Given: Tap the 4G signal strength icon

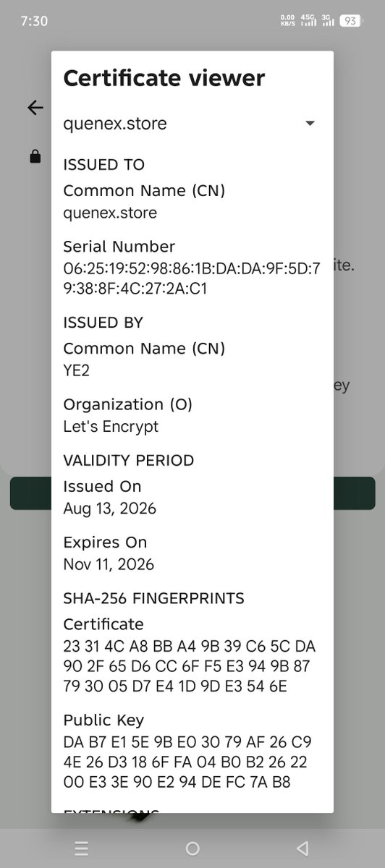Looking at the screenshot, I should [308, 20].
